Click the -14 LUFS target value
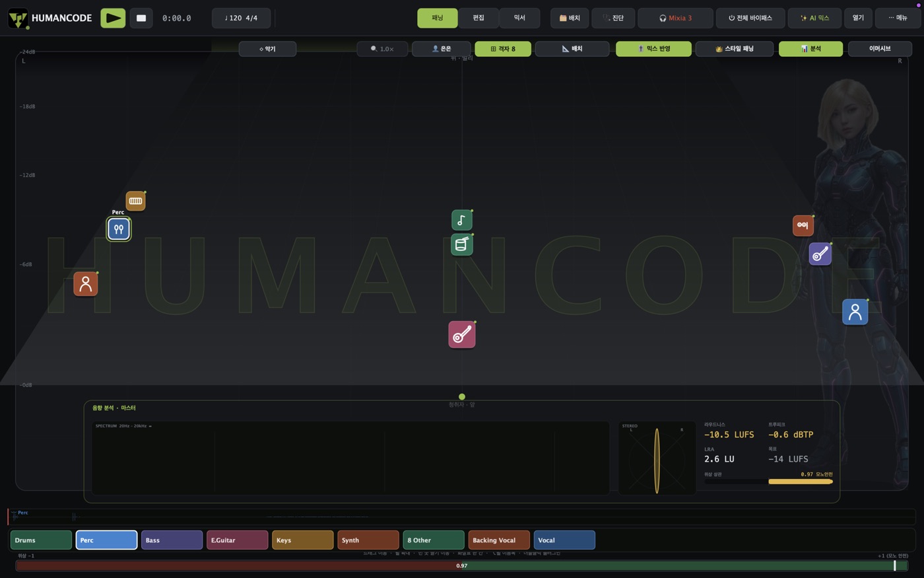 point(788,459)
